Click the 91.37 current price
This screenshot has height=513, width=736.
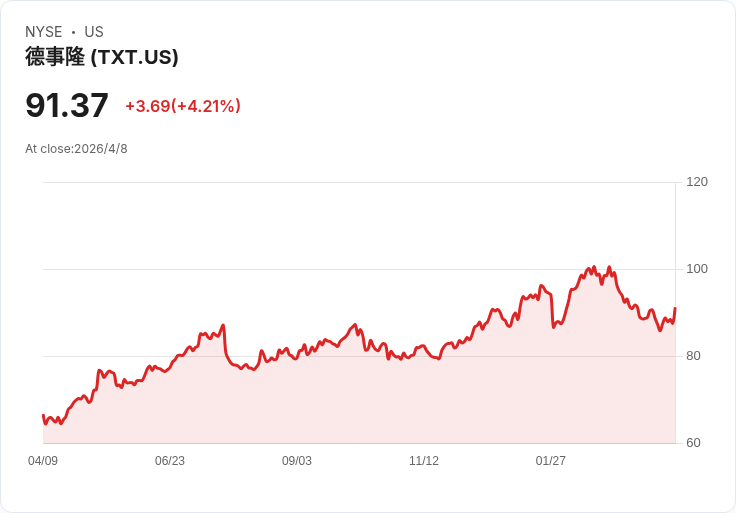[67, 106]
